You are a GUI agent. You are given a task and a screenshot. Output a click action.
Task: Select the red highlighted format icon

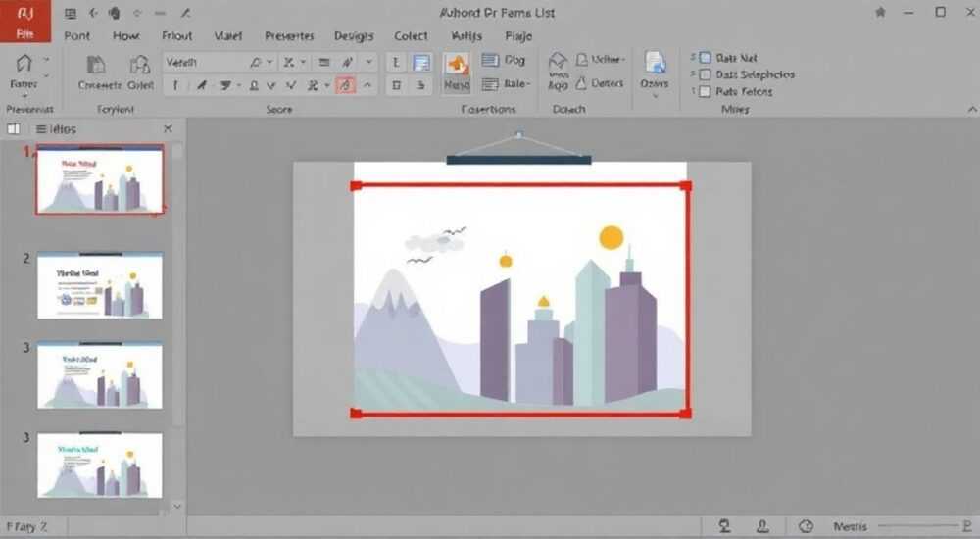pyautogui.click(x=346, y=85)
